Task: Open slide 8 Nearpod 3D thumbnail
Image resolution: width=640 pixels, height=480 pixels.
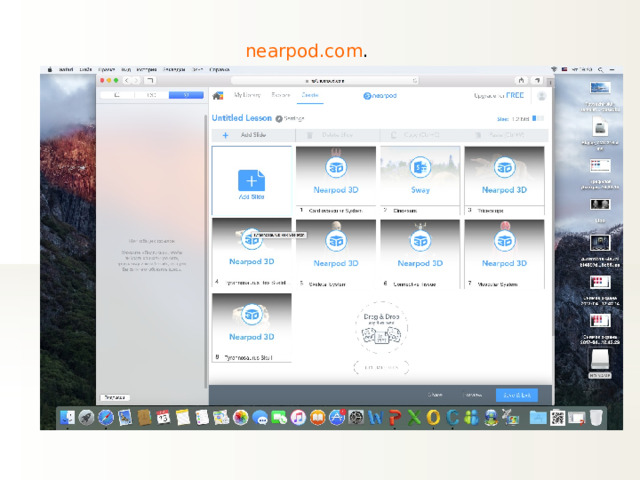Action: pyautogui.click(x=251, y=327)
